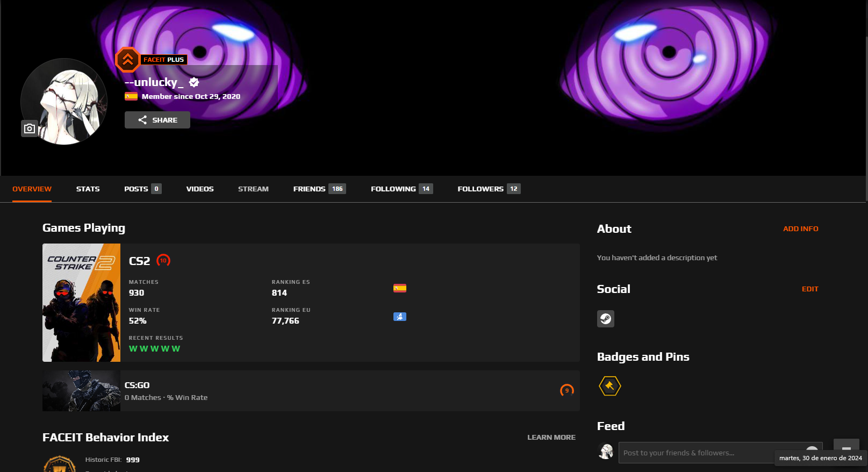The height and width of the screenshot is (472, 868).
Task: Select the Stream tab
Action: tap(254, 189)
